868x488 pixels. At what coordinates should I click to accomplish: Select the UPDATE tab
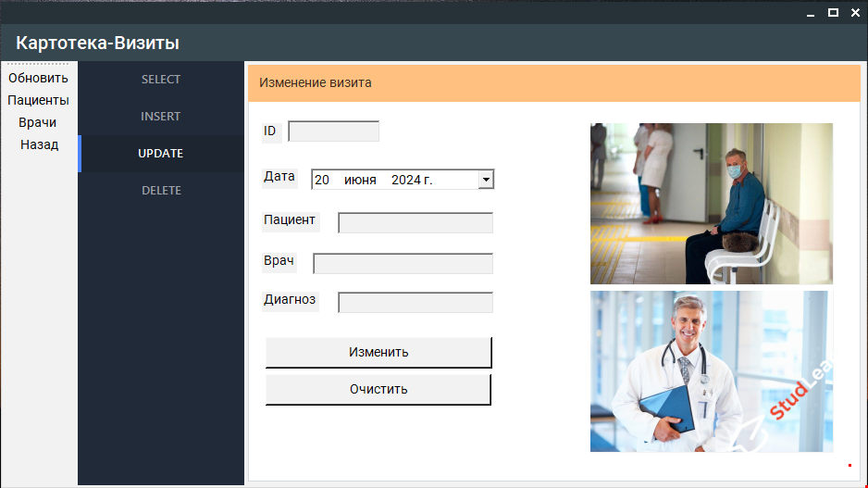point(161,154)
